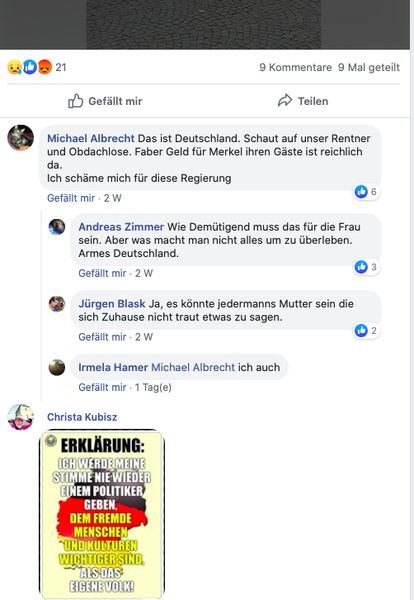The image size is (414, 600).
Task: Open Christa Kubisz's profile picture
Action: 21,417
